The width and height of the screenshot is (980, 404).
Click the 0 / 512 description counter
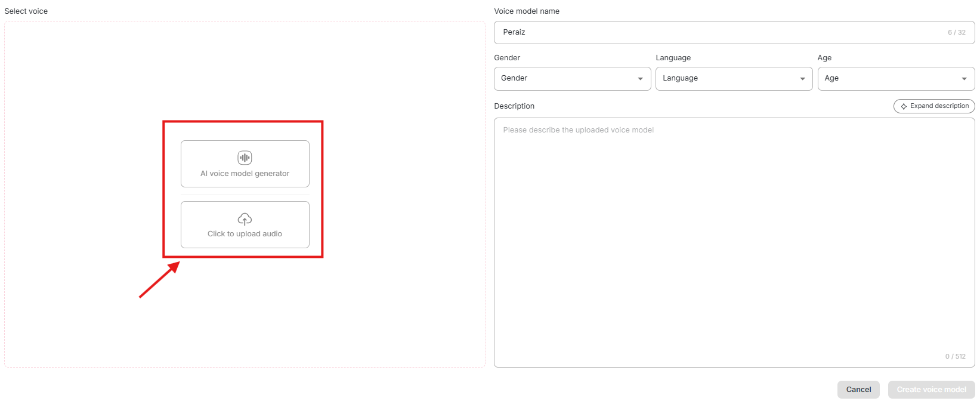coord(955,356)
